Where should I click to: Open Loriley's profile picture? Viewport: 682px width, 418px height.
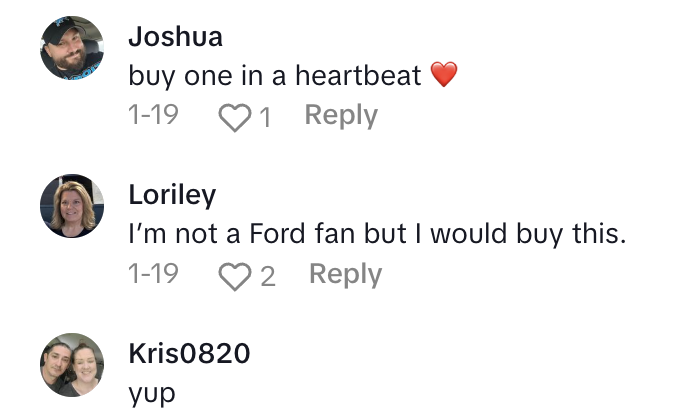72,206
